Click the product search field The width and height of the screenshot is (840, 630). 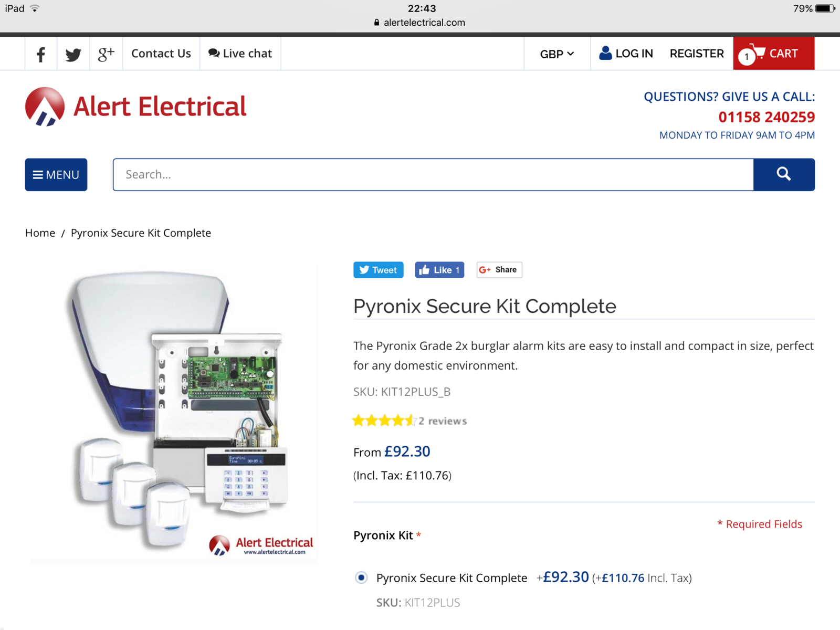(x=433, y=175)
